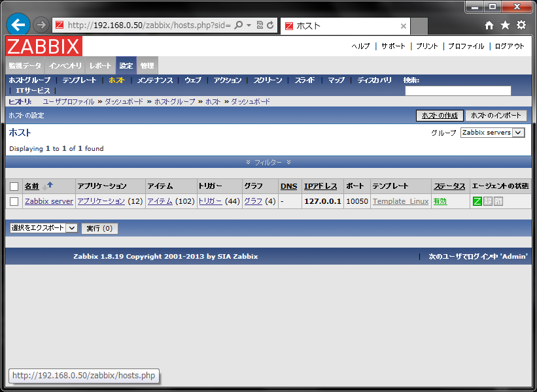The height and width of the screenshot is (392, 537).
Task: Open favorites with the star icon
Action: click(505, 25)
